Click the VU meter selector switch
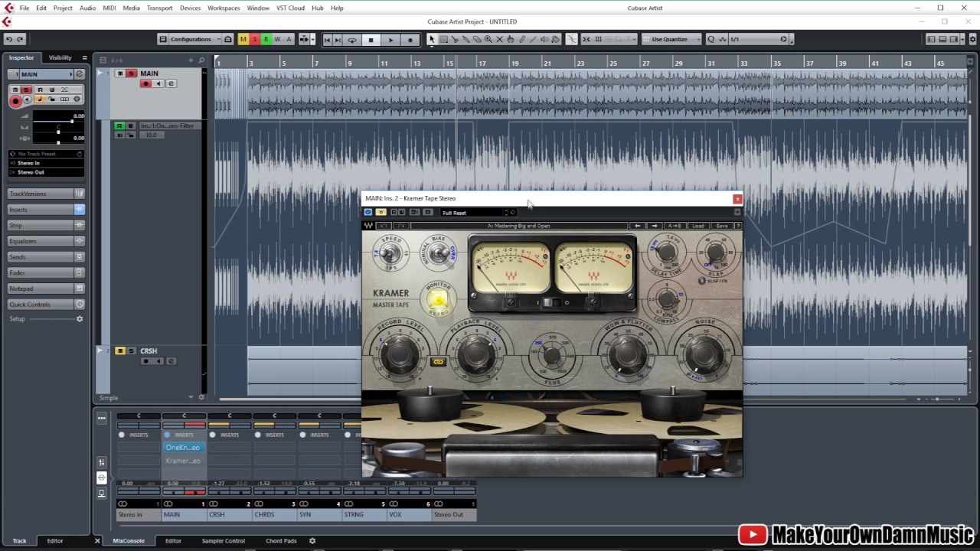The width and height of the screenshot is (980, 551). tap(550, 303)
